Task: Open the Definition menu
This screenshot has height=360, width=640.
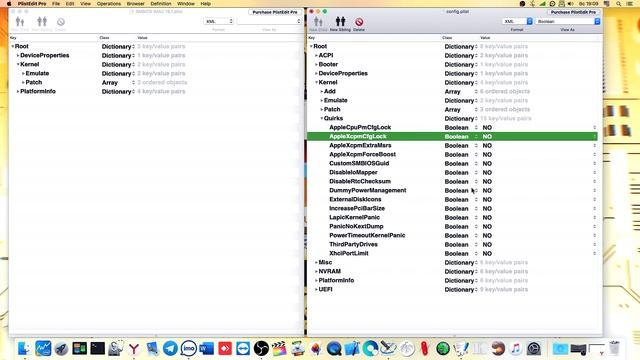Action: click(x=161, y=4)
